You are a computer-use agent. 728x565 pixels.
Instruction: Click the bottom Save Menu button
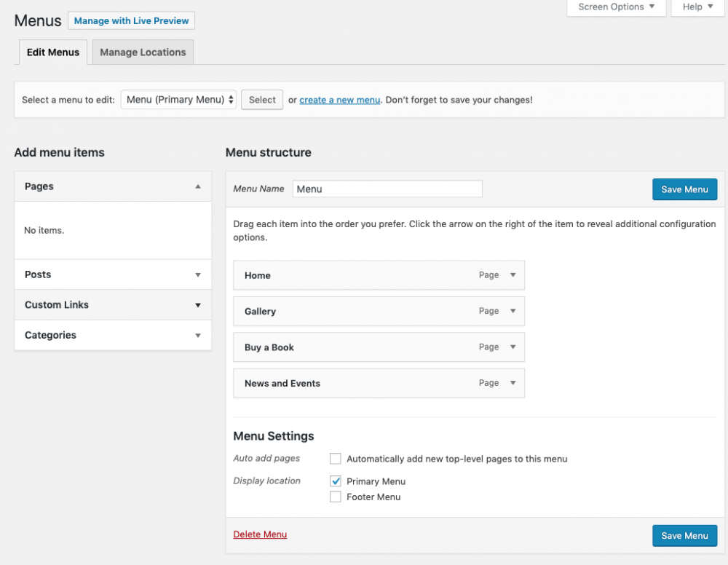pyautogui.click(x=684, y=536)
